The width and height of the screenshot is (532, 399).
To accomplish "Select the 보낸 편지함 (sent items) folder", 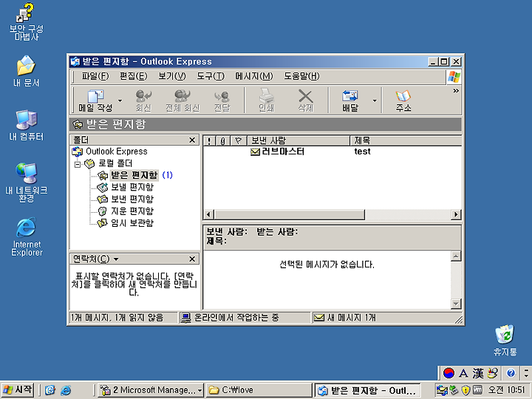I will (x=132, y=199).
